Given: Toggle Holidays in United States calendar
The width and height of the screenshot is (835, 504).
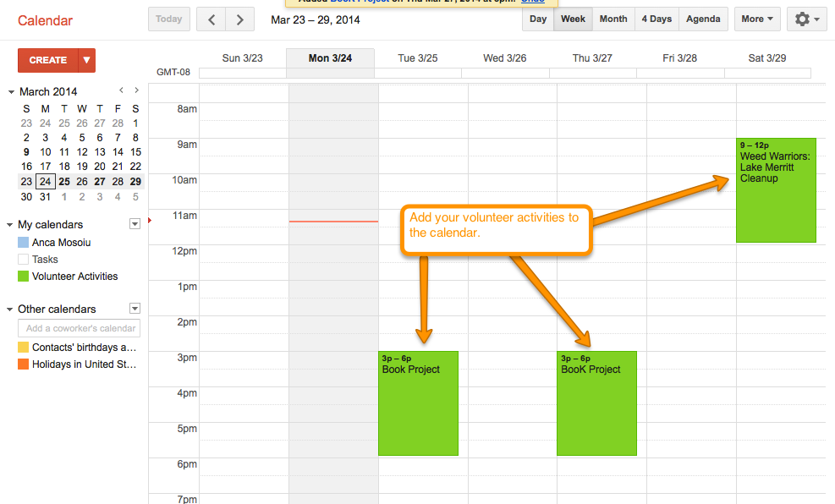Looking at the screenshot, I should 23,364.
